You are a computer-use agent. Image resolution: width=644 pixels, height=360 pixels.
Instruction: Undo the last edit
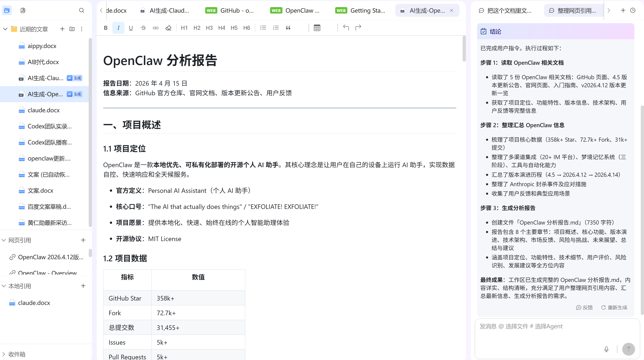pos(346,28)
